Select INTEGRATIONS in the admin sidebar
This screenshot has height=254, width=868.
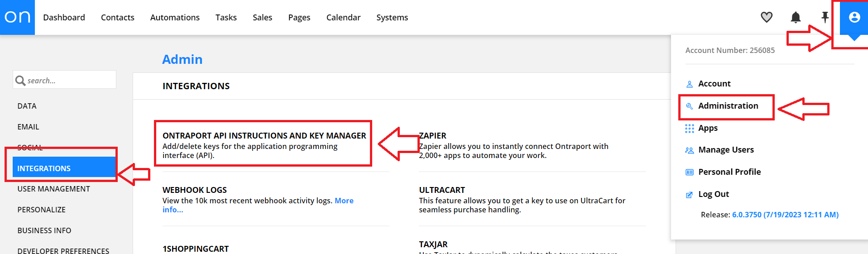tap(64, 167)
